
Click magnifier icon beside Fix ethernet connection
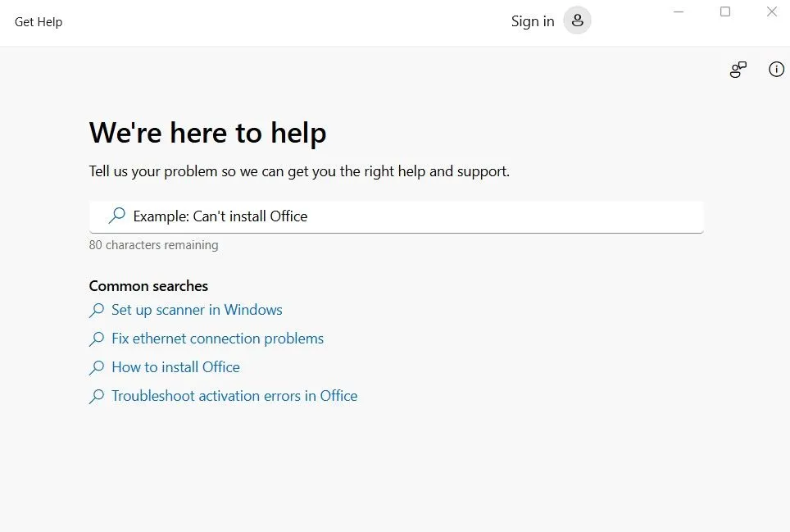point(96,339)
